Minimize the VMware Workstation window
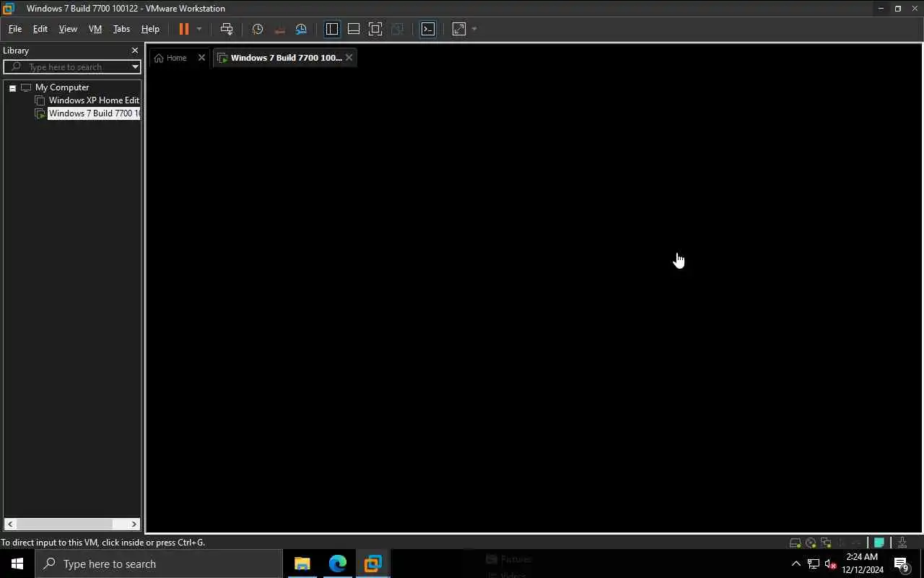The width and height of the screenshot is (924, 578). pos(881,9)
